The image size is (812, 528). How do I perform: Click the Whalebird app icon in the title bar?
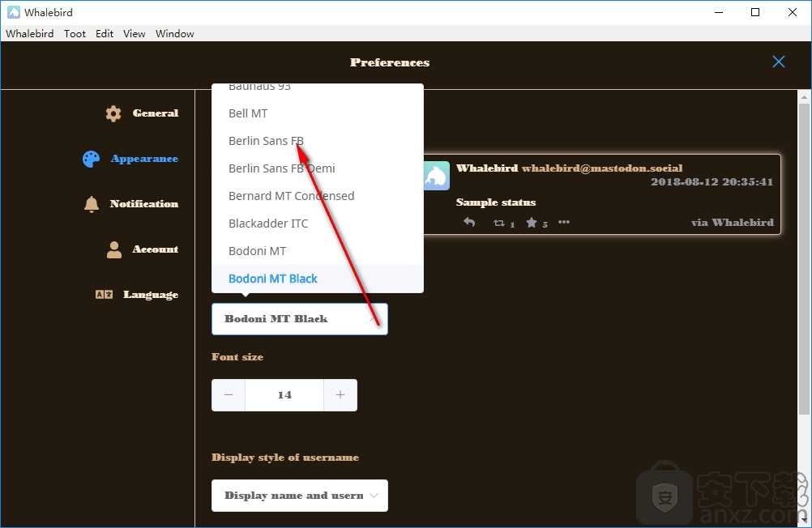[x=14, y=12]
